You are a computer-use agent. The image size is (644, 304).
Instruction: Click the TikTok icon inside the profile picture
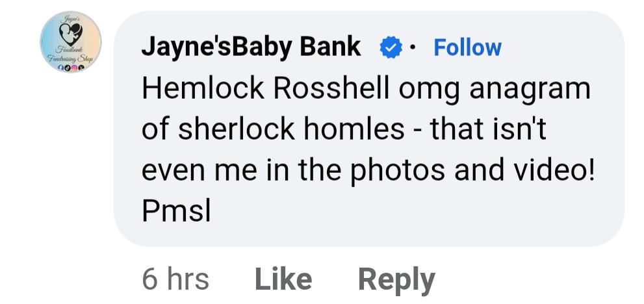coord(66,67)
